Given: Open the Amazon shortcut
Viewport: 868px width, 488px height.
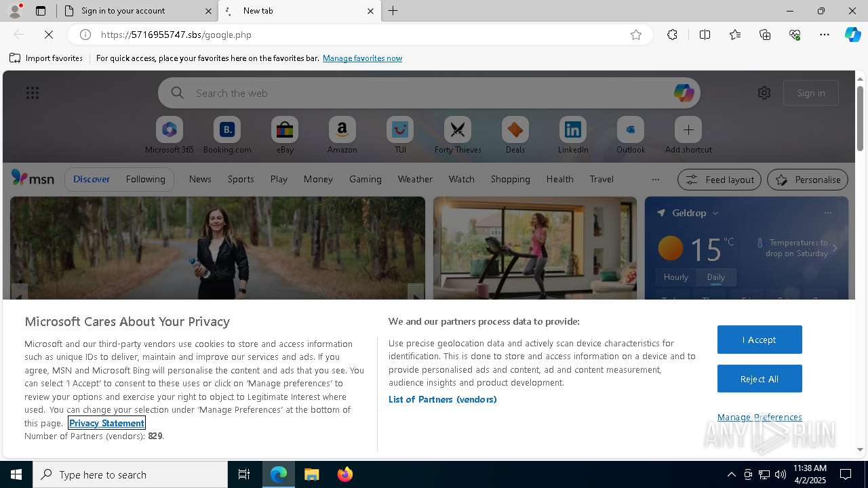Looking at the screenshot, I should tap(342, 135).
